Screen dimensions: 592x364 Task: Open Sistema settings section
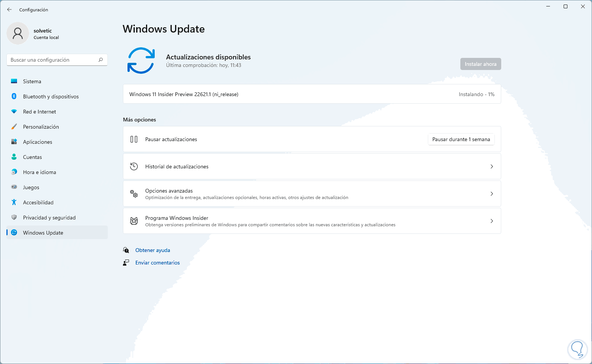(x=57, y=81)
